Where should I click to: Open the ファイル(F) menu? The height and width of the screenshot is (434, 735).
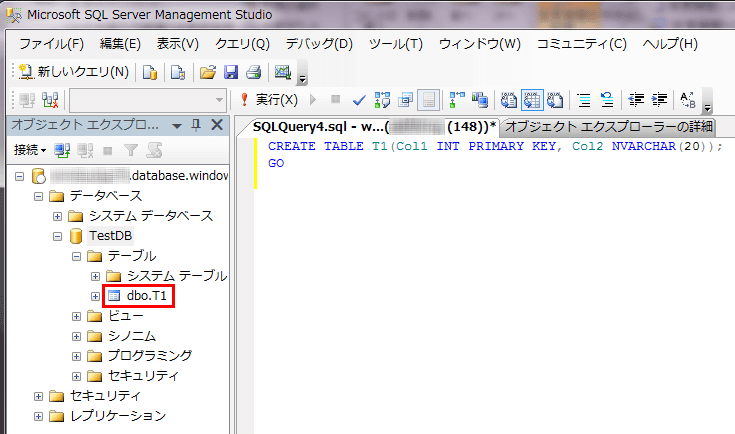click(52, 44)
